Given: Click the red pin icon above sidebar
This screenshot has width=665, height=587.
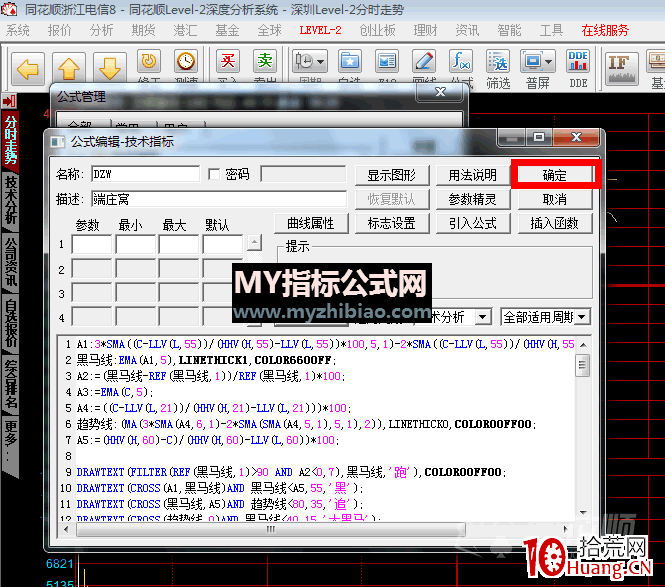Looking at the screenshot, I should (x=9, y=101).
